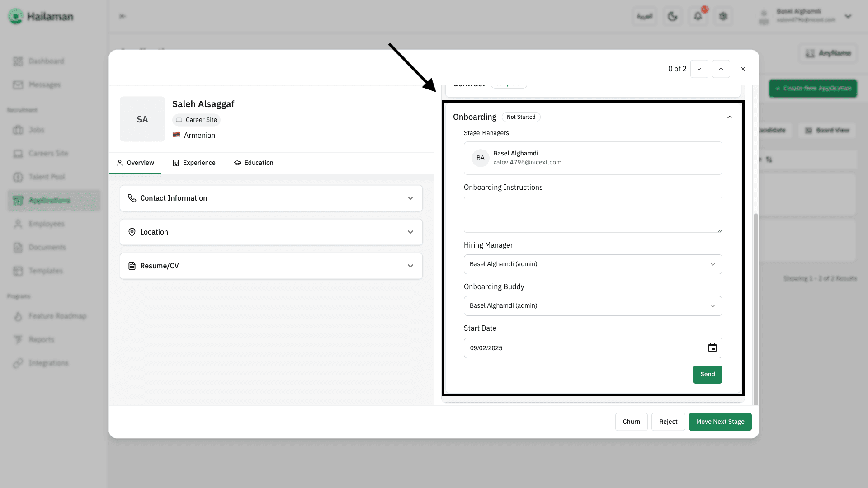Open the Hiring Manager dropdown
This screenshot has height=488, width=868.
pos(593,264)
